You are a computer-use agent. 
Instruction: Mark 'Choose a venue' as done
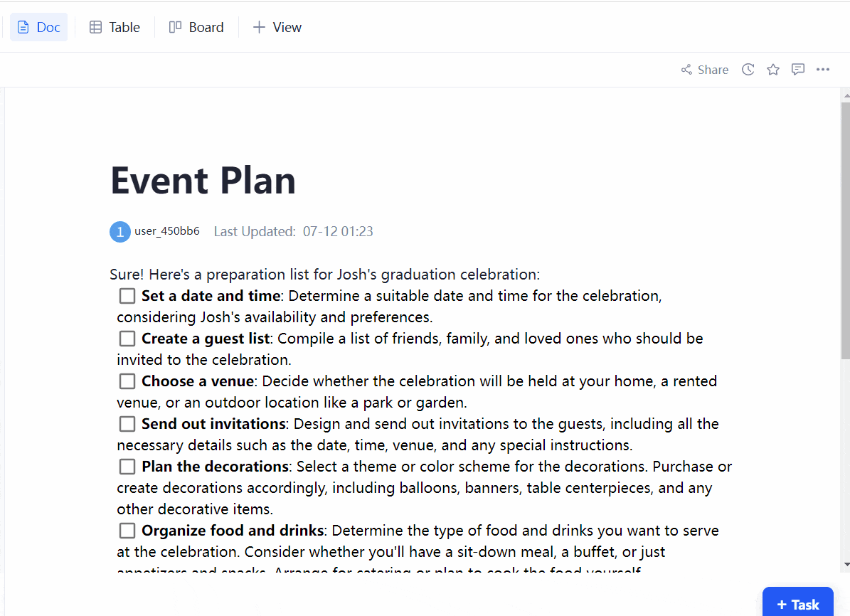[127, 381]
